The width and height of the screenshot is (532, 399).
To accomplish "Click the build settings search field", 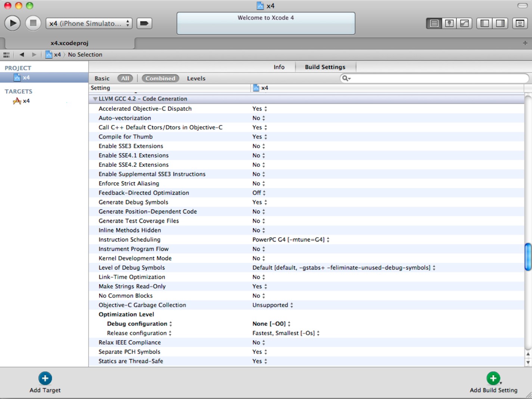I will click(435, 78).
